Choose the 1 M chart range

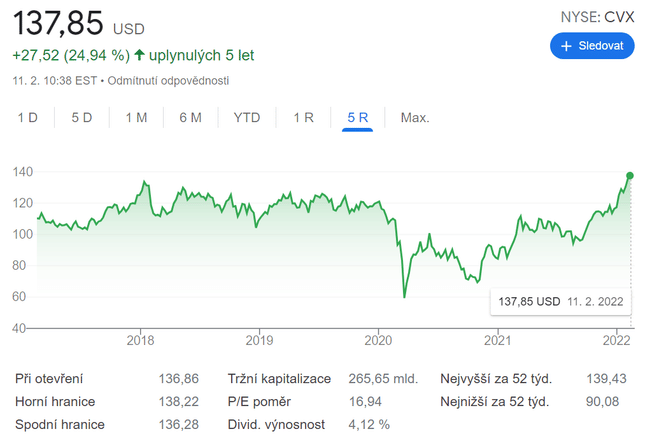136,118
